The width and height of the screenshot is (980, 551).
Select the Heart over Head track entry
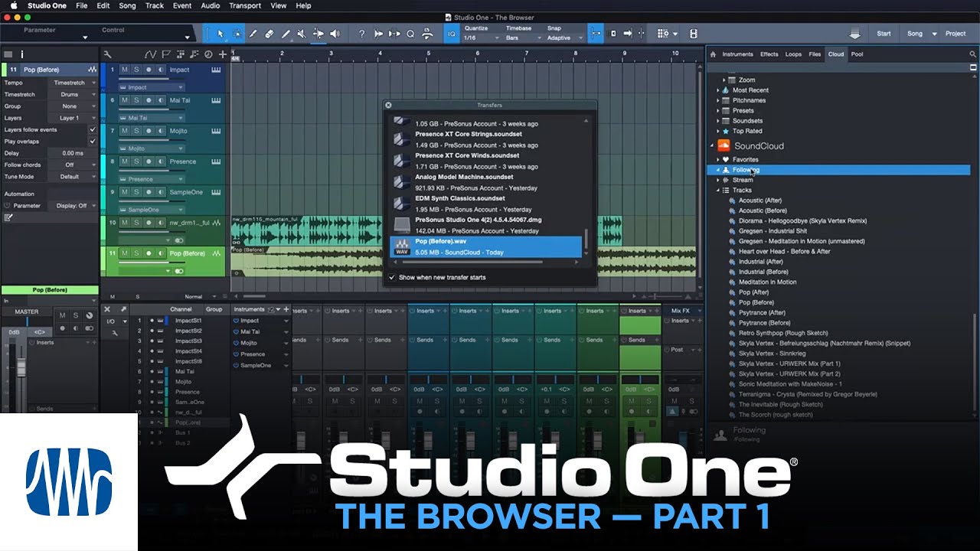pos(784,251)
